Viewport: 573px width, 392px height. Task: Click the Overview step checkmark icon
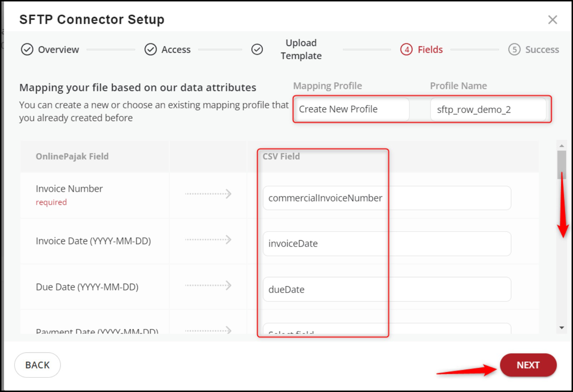tap(27, 50)
